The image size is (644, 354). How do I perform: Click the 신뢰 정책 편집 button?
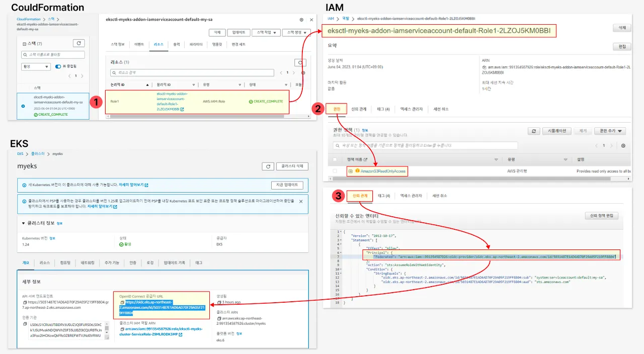click(601, 215)
